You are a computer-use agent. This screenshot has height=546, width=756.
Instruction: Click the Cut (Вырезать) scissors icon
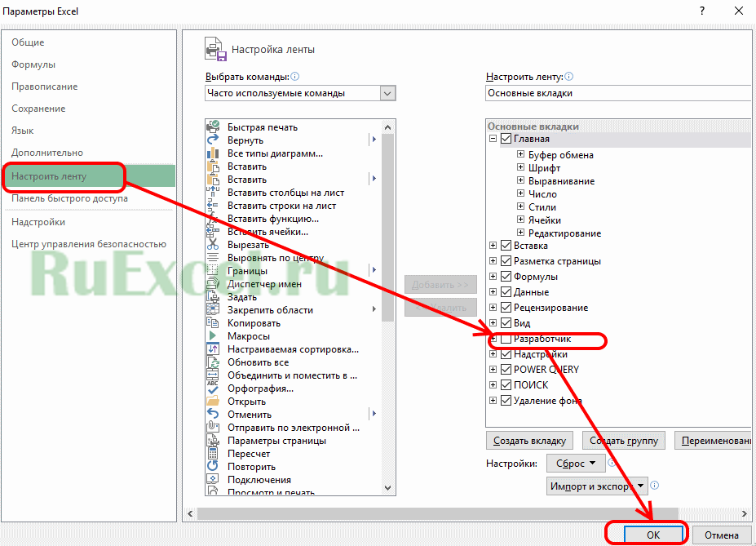(213, 244)
